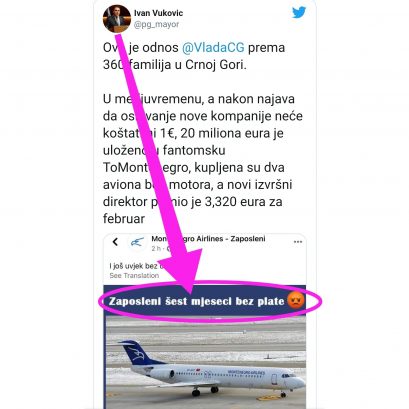This screenshot has width=409, height=409.
Task: Click the bird emblem on the airplane tail
Action: (x=137, y=353)
